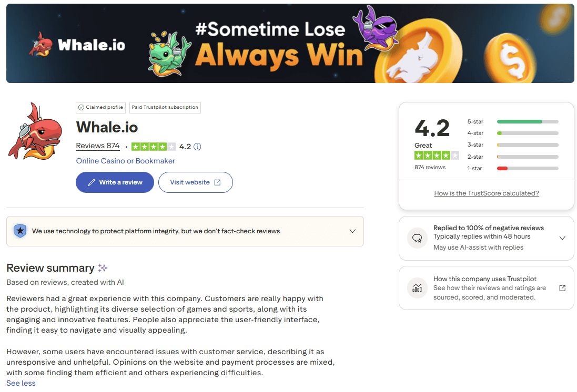This screenshot has height=392, width=577.
Task: Click the Whale.io promotional banner image
Action: pyautogui.click(x=290, y=44)
